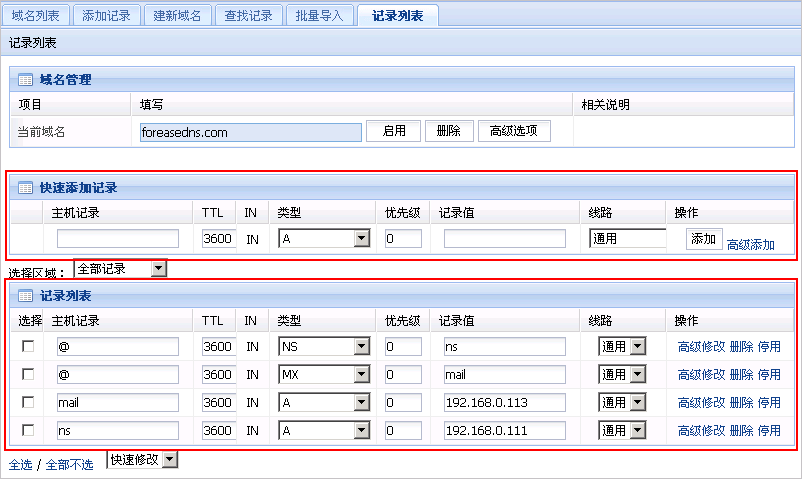Click 全部不选 to deselect all
Viewport: 802px width, 479px height.
point(70,465)
